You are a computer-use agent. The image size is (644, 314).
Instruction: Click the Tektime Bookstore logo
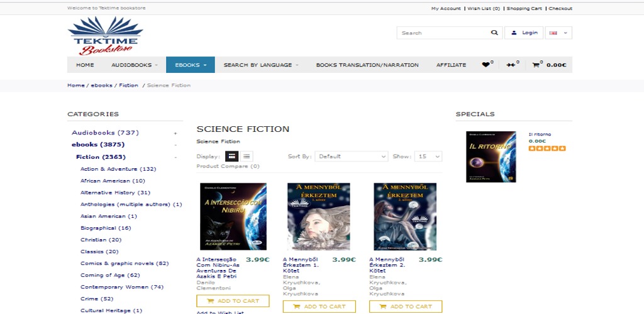pos(105,36)
